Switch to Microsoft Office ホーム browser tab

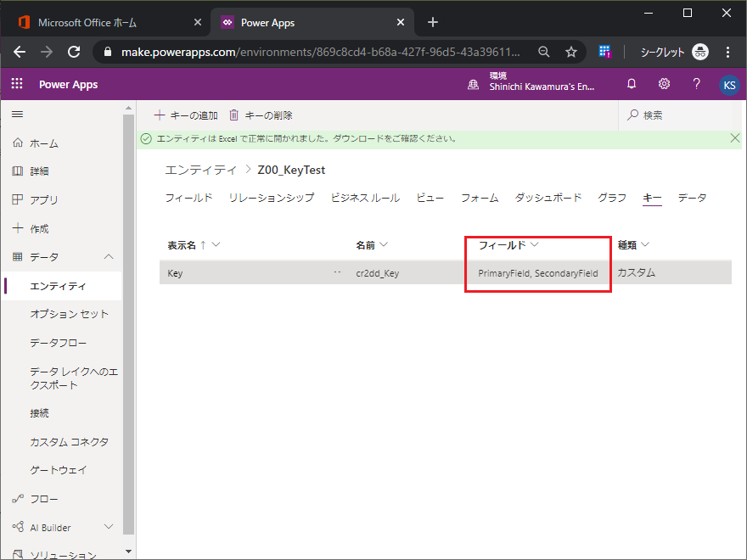pyautogui.click(x=87, y=22)
